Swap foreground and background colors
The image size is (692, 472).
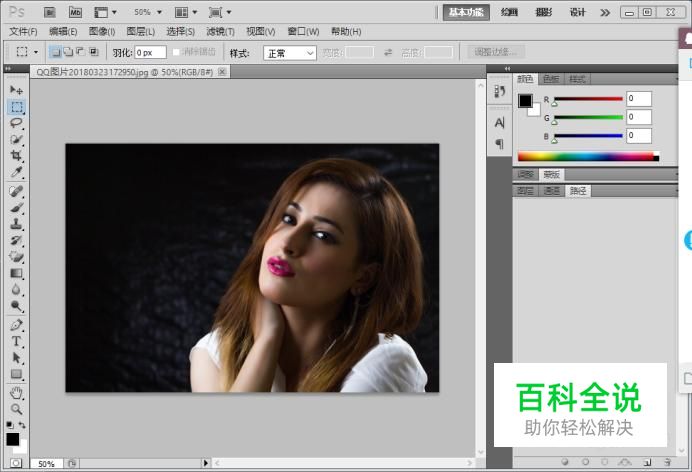click(x=22, y=425)
